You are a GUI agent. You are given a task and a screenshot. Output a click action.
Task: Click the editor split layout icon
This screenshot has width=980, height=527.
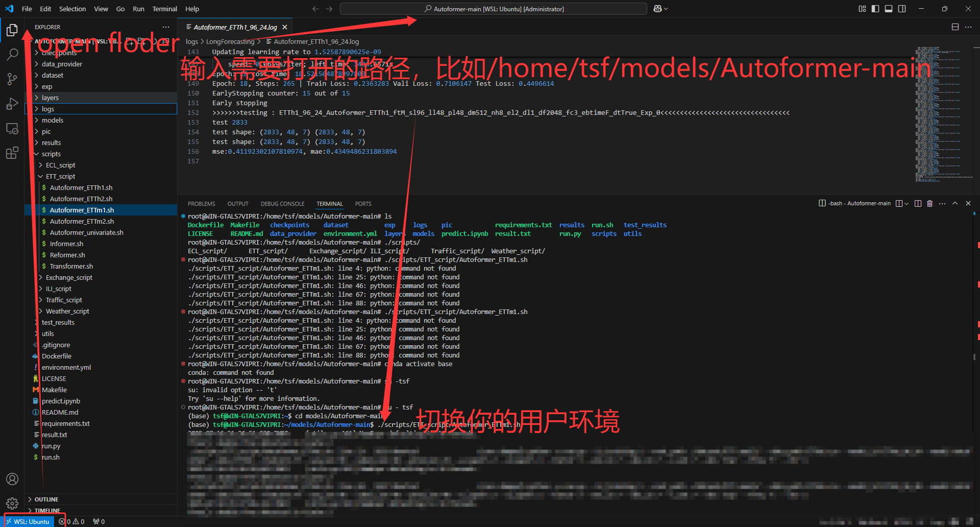click(x=955, y=27)
